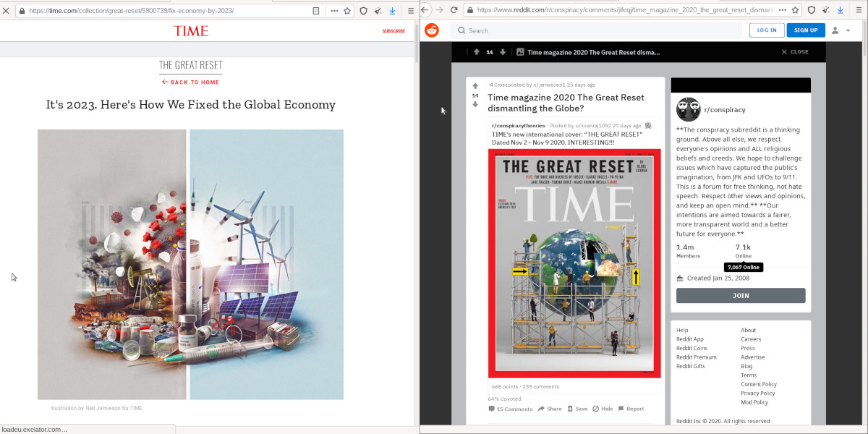The height and width of the screenshot is (434, 868).
Task: Share the Reddit post
Action: tap(550, 409)
